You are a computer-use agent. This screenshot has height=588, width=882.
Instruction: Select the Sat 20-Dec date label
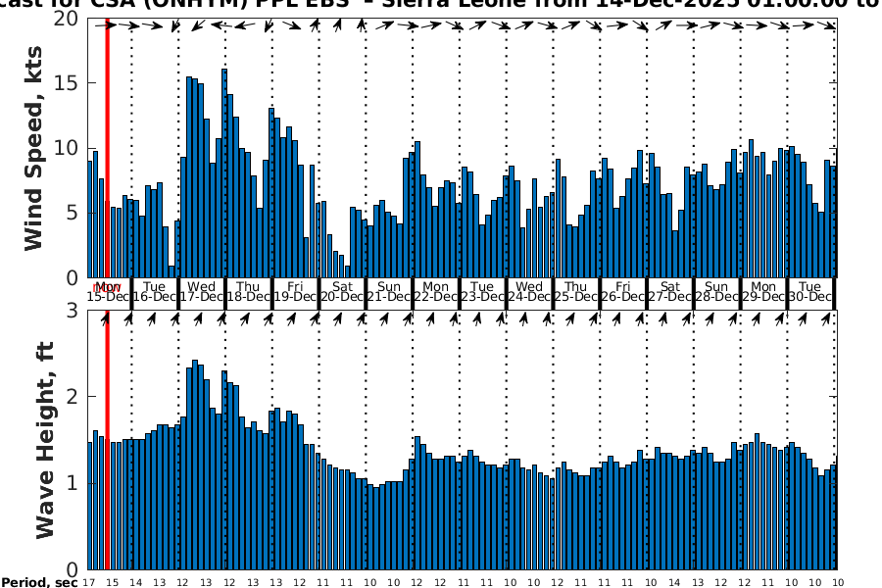342,291
